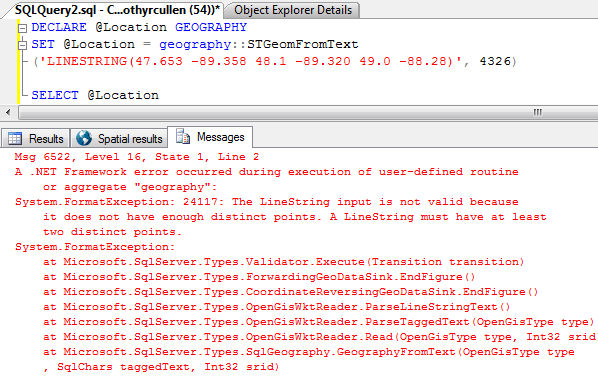Click the Validator.Execute stack trace line

(x=283, y=262)
